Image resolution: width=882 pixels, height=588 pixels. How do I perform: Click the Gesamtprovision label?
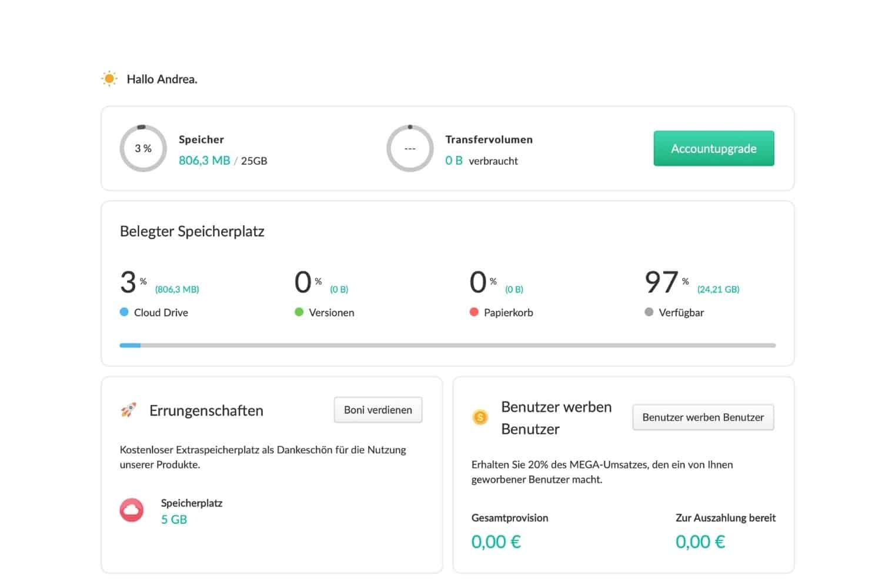click(510, 518)
